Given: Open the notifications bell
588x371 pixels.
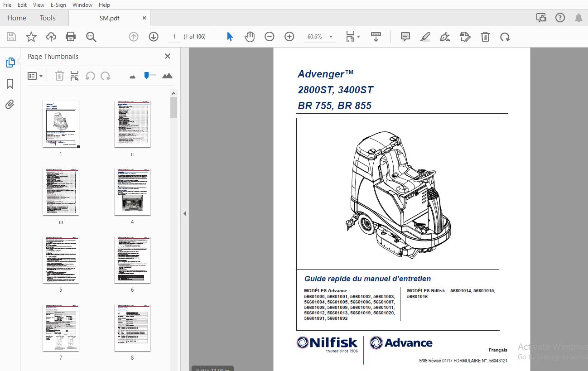Looking at the screenshot, I should (578, 18).
